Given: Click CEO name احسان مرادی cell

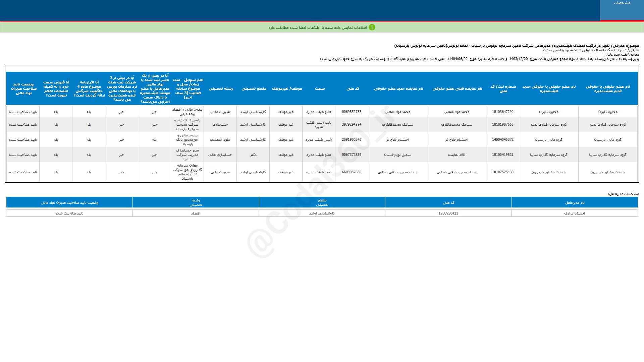Looking at the screenshot, I should tap(574, 214).
